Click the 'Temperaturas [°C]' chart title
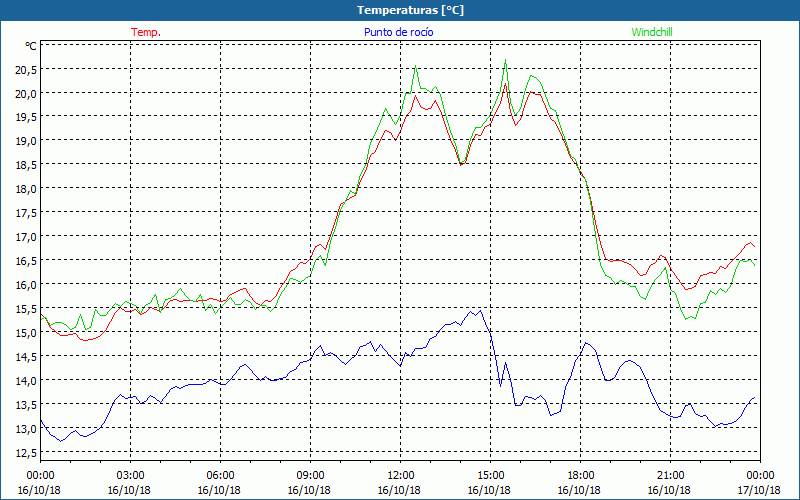800x500 pixels. [410, 10]
